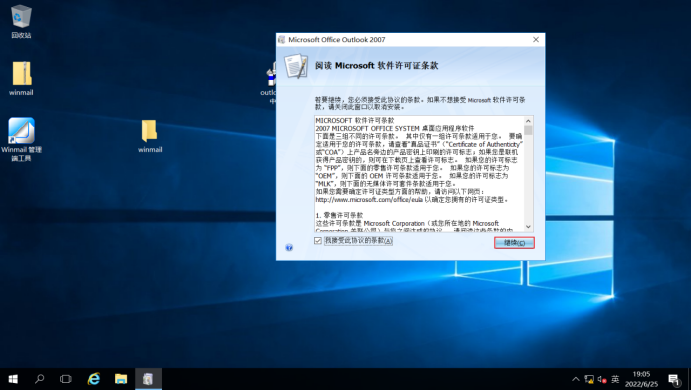Click the license document icon in the dialog header
This screenshot has width=691, height=390.
pyautogui.click(x=296, y=66)
